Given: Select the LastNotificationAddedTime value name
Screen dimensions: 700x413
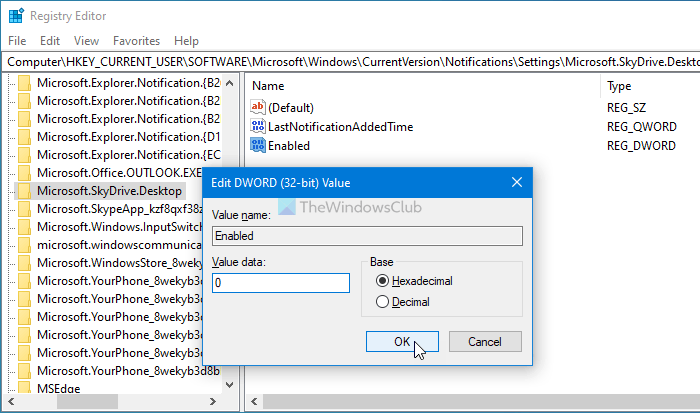Looking at the screenshot, I should [x=341, y=127].
